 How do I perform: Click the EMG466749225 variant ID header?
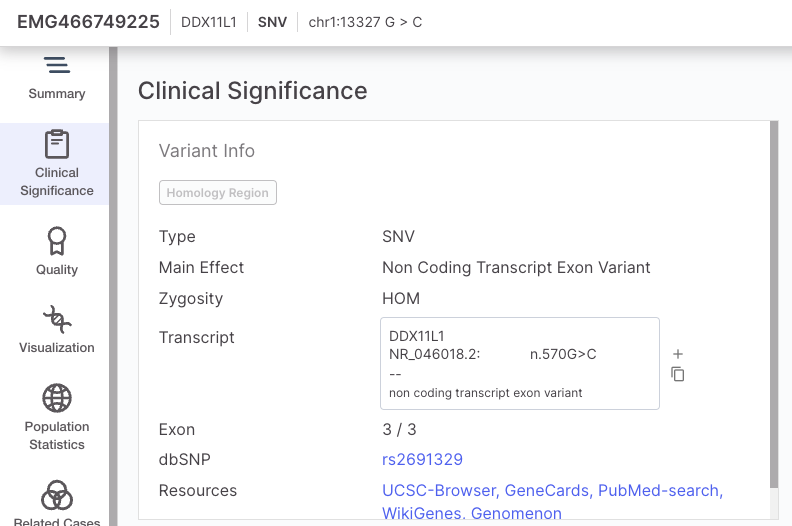tap(88, 22)
